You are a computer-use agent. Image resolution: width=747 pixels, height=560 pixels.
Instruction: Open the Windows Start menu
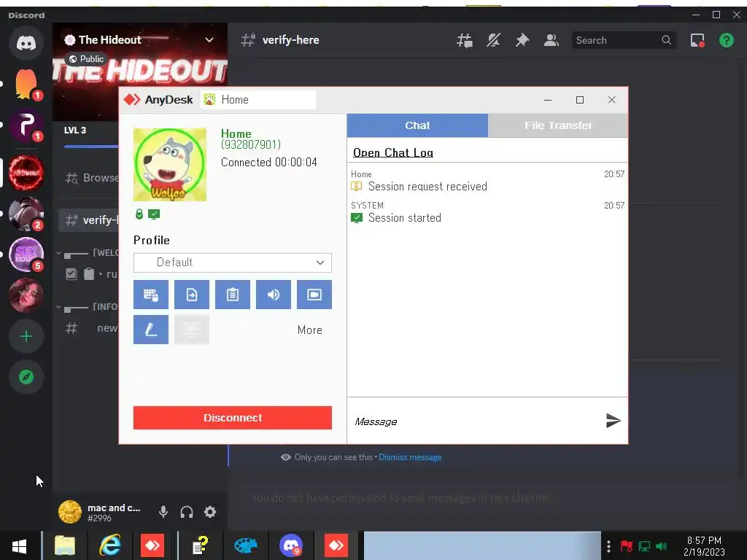tap(19, 545)
